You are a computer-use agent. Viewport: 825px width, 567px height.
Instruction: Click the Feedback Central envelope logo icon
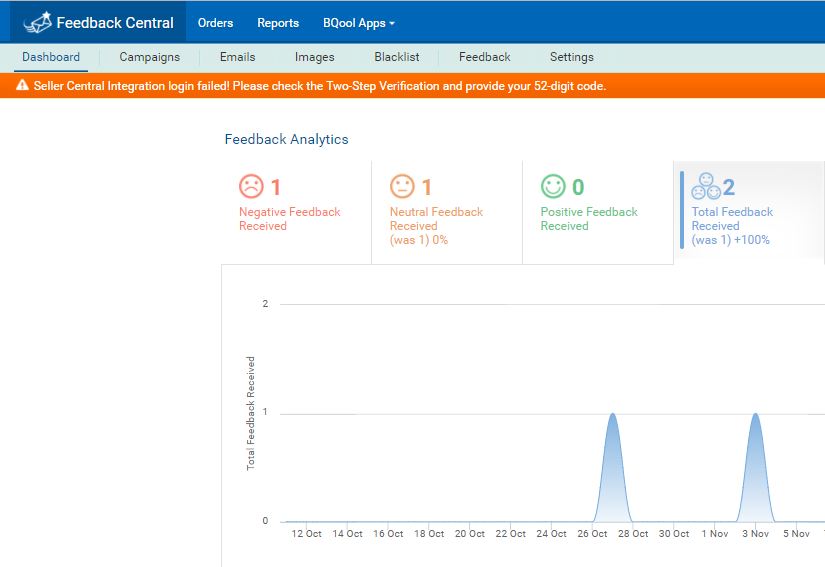[x=38, y=22]
